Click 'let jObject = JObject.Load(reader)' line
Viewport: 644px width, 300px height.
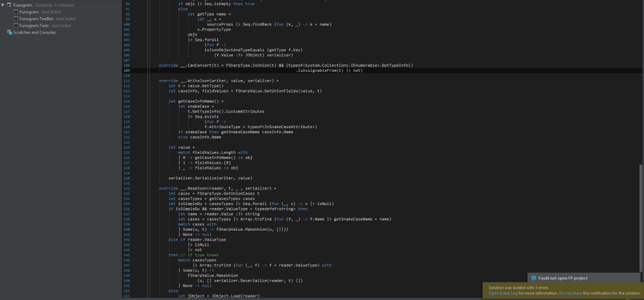(x=219, y=296)
